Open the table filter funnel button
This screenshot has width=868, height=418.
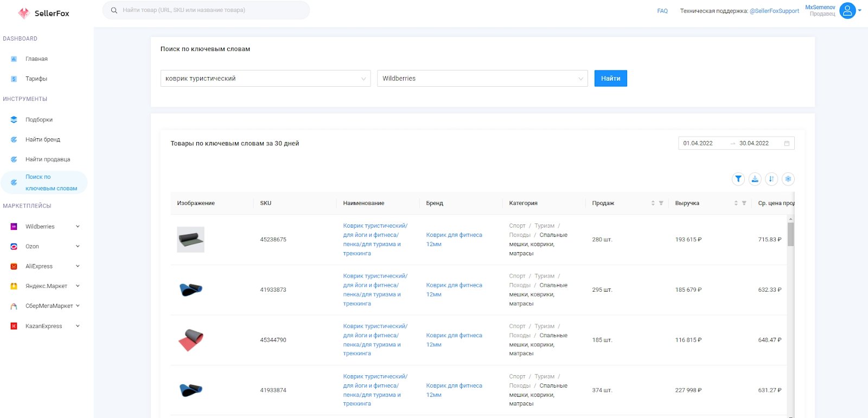(738, 179)
